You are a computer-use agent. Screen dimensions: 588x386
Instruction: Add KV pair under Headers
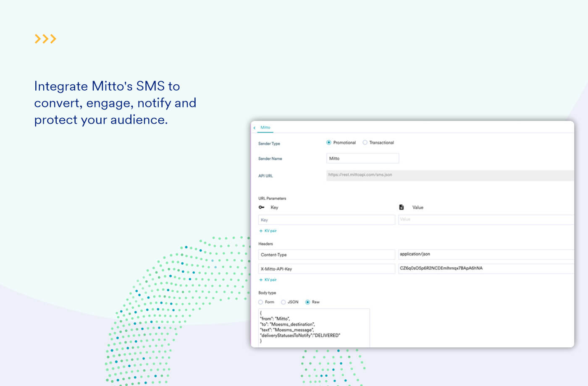click(268, 280)
